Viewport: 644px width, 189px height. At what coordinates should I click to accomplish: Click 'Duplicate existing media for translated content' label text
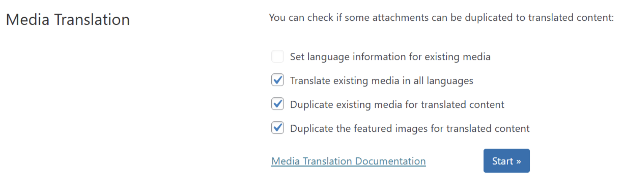point(397,105)
